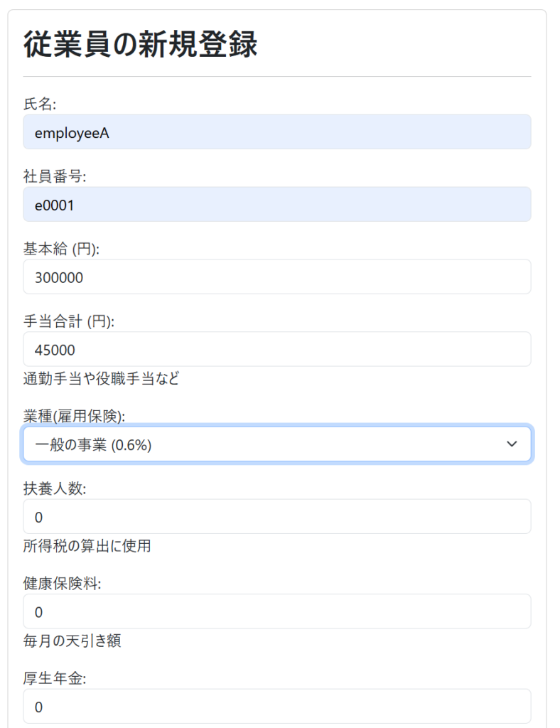This screenshot has height=728, width=560.
Task: Click the 所得税の算出に使用 hint text
Action: coord(87,545)
